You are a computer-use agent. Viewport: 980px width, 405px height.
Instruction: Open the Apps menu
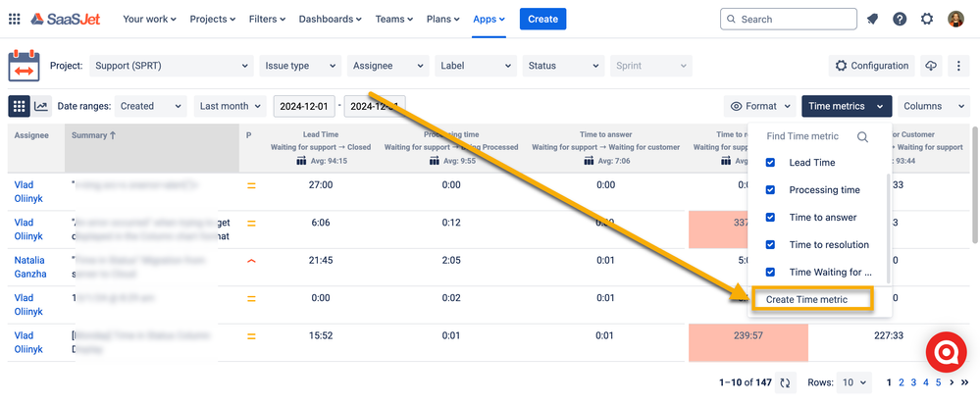coord(489,20)
